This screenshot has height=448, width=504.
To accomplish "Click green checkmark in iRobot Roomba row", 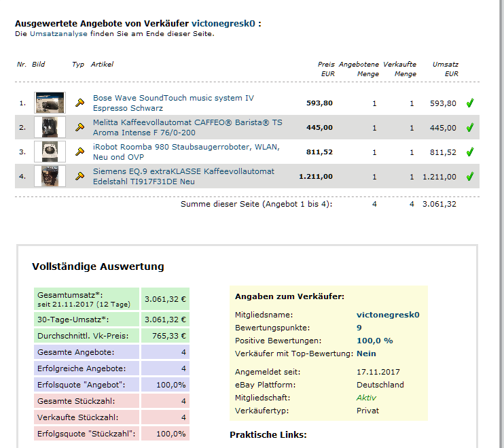I will pyautogui.click(x=470, y=152).
